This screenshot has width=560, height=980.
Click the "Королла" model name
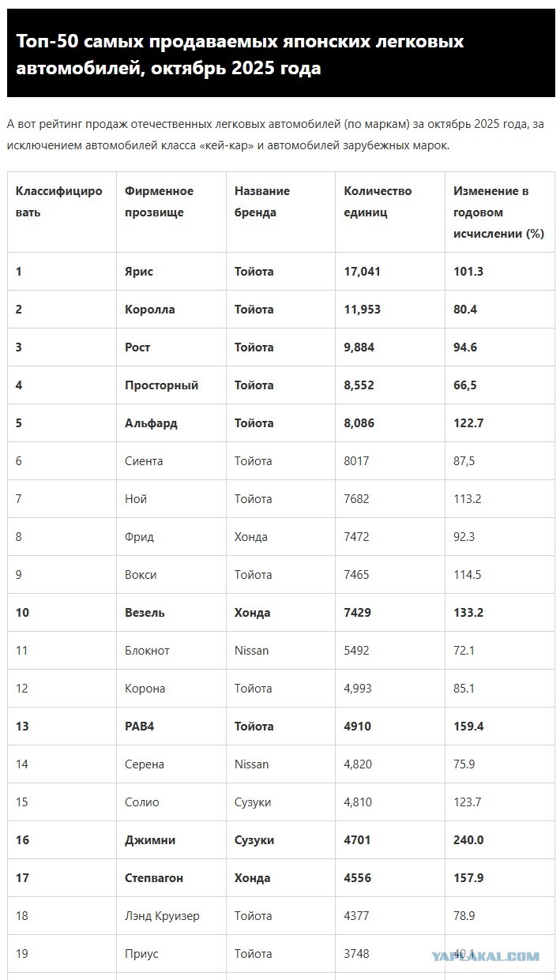pyautogui.click(x=150, y=310)
